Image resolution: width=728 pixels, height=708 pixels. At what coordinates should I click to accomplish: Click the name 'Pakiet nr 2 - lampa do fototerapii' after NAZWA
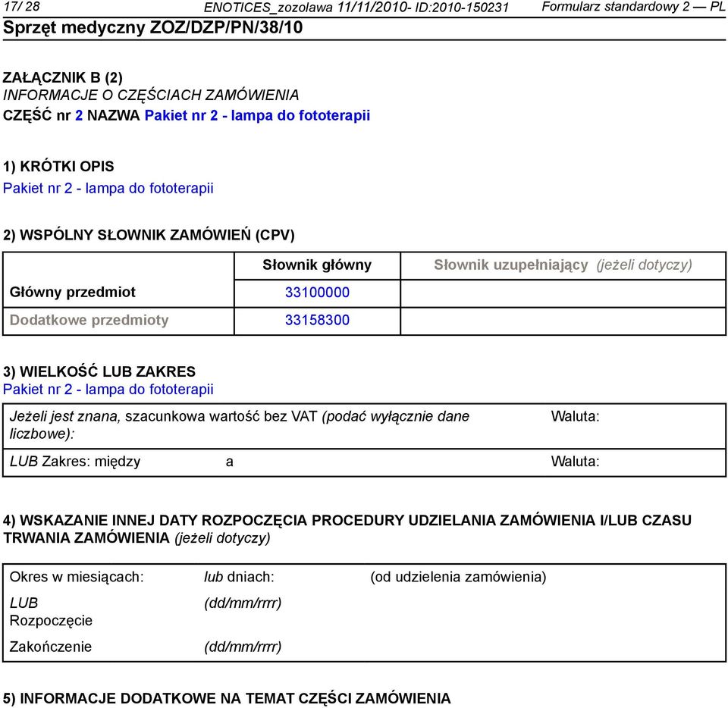coord(257,115)
